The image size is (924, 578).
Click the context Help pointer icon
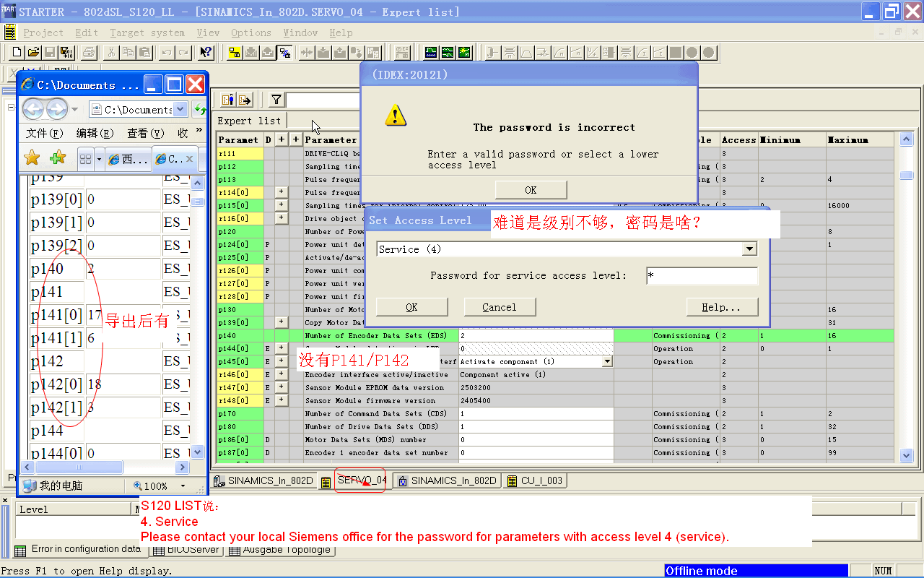coord(206,52)
